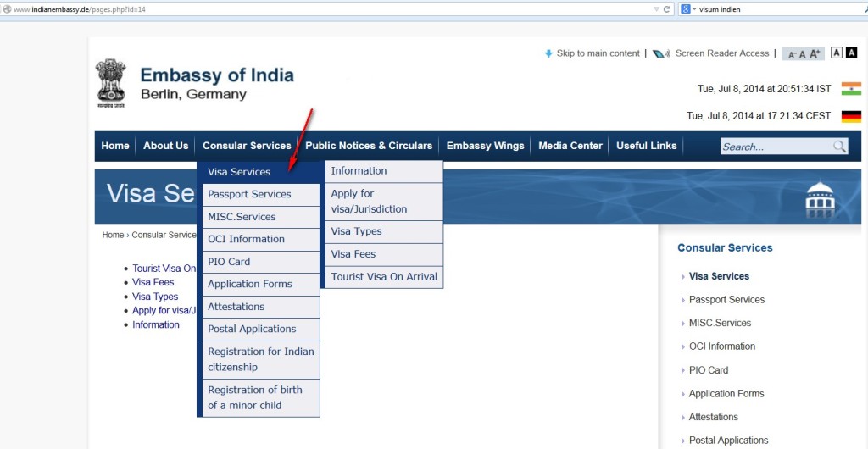
Task: Select MISC.Services in the dropdown menu
Action: (x=261, y=217)
